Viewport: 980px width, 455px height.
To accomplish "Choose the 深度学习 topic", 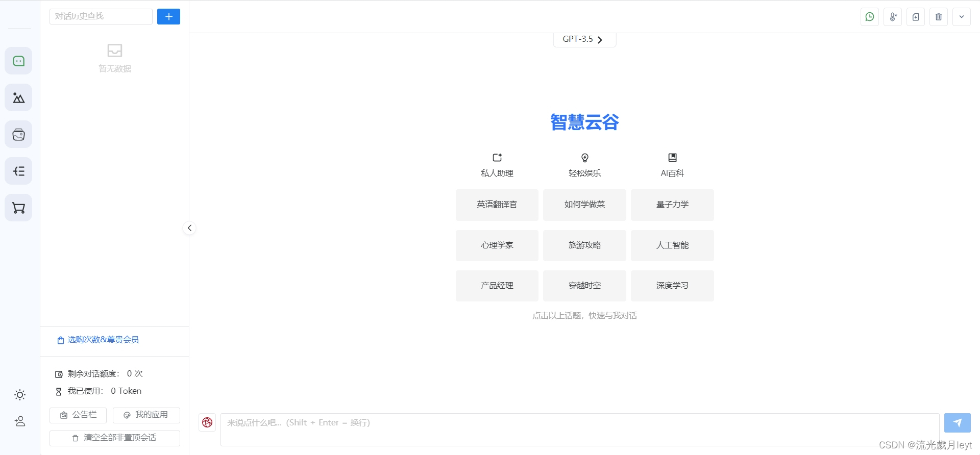I will point(672,286).
